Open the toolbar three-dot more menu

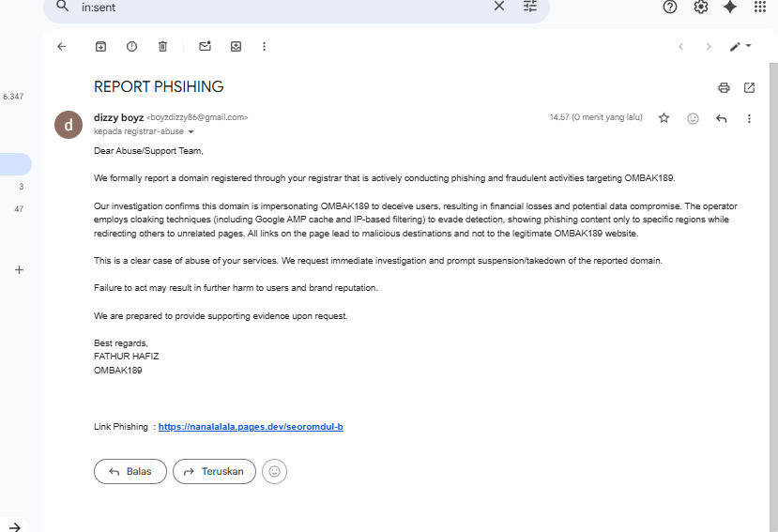point(265,46)
